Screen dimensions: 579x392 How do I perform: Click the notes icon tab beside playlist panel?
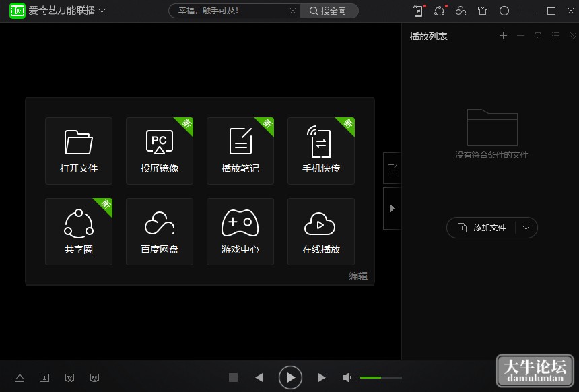tap(392, 168)
